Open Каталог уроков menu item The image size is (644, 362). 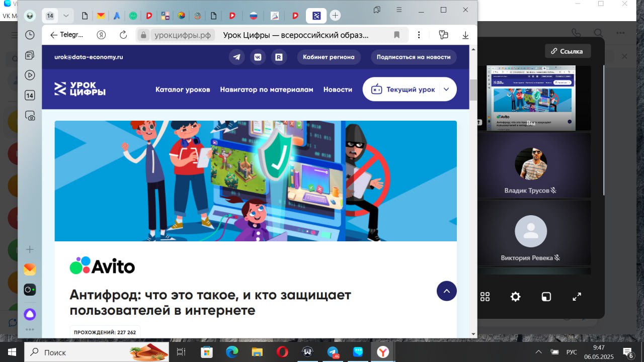(x=183, y=89)
